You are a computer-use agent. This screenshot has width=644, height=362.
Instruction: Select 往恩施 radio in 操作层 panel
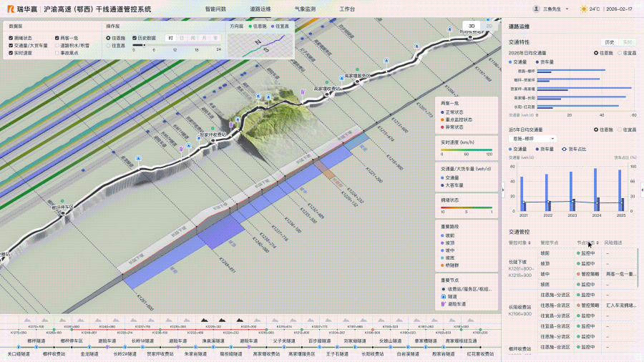click(x=109, y=38)
